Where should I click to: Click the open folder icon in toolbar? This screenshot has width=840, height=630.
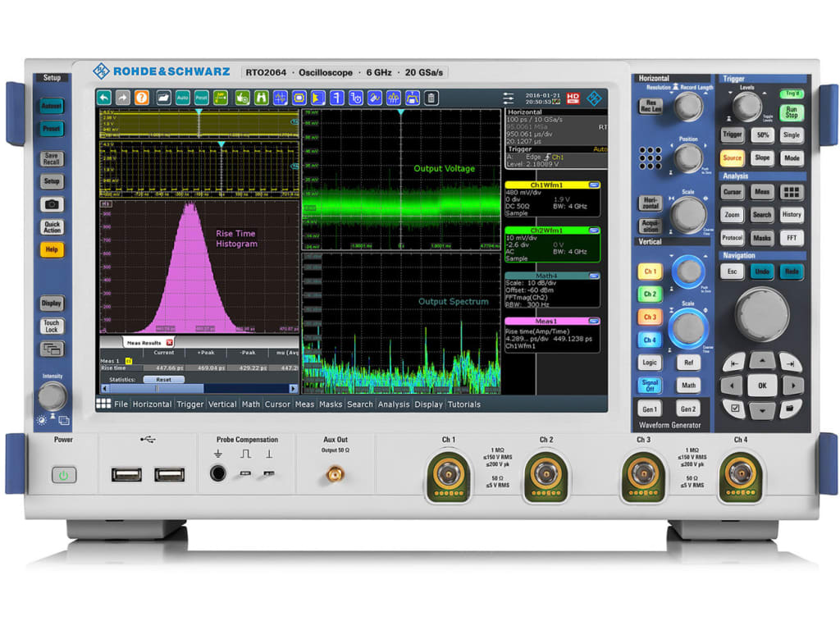[x=163, y=98]
